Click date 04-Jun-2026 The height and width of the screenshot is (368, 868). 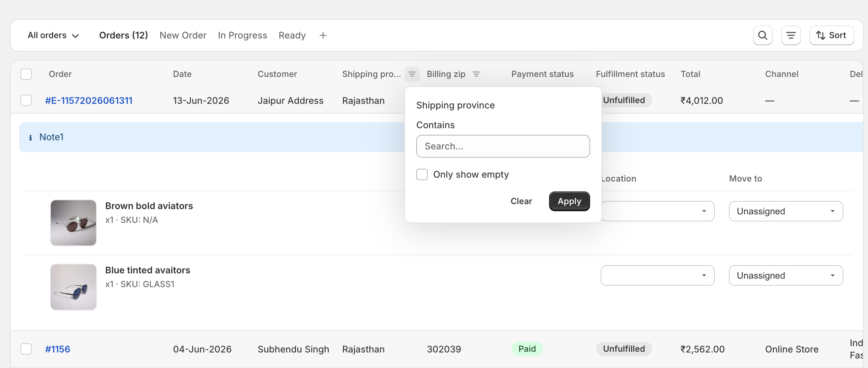(202, 349)
